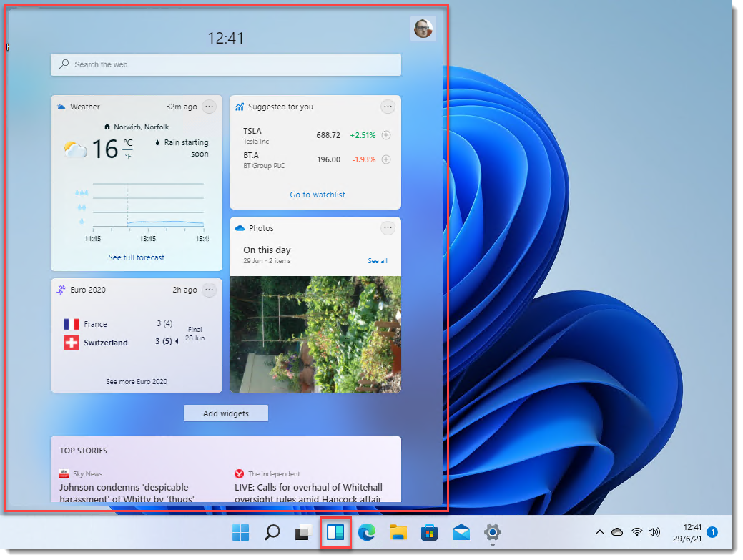The width and height of the screenshot is (743, 560).
Task: Open your account avatar in the widgets panel
Action: pos(423,29)
